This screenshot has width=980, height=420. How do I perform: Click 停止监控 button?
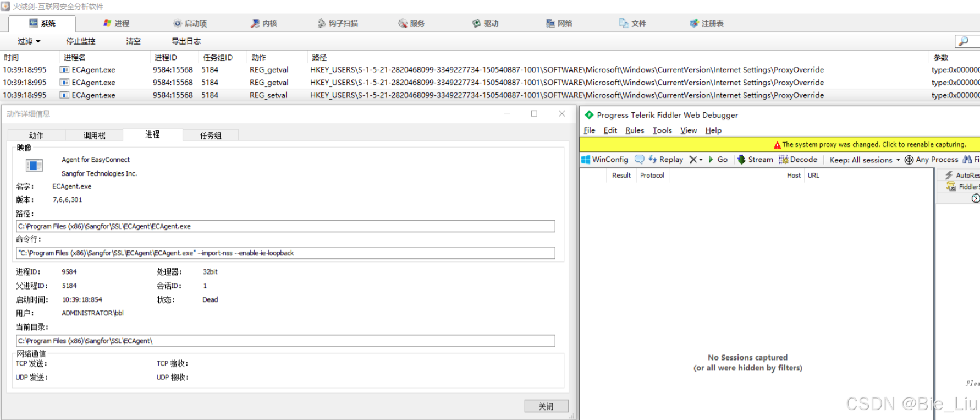pyautogui.click(x=81, y=41)
